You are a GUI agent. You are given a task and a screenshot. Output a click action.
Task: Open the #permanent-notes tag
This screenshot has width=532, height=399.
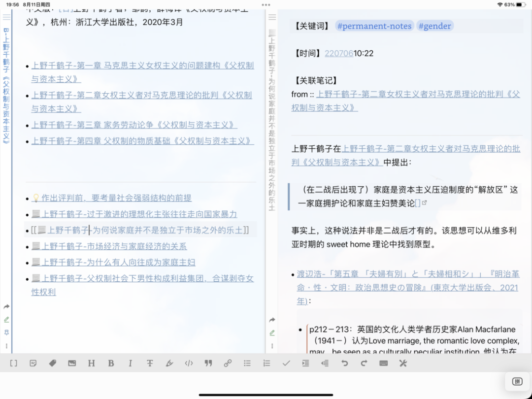(x=374, y=26)
